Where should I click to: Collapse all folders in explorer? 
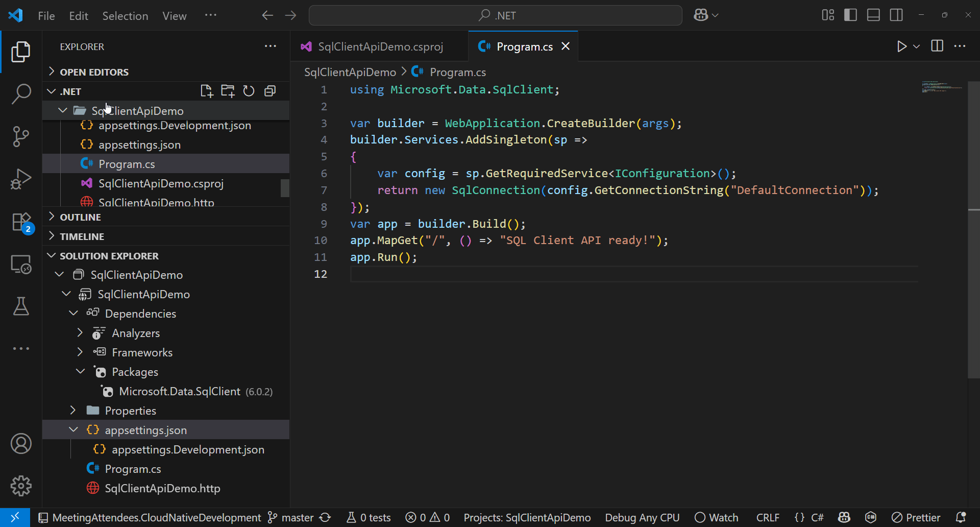(270, 91)
